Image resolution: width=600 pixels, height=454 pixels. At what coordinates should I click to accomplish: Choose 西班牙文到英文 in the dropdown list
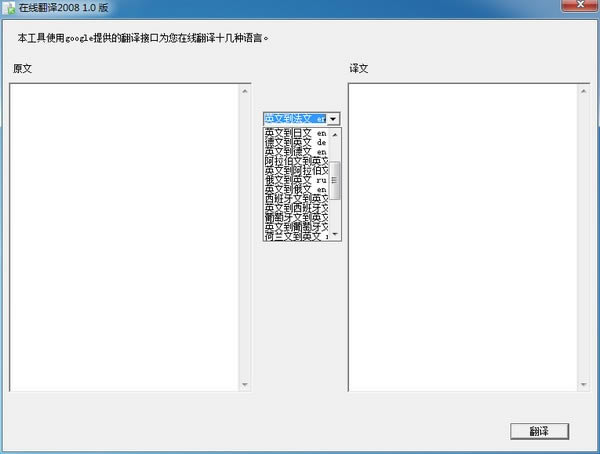pyautogui.click(x=296, y=198)
